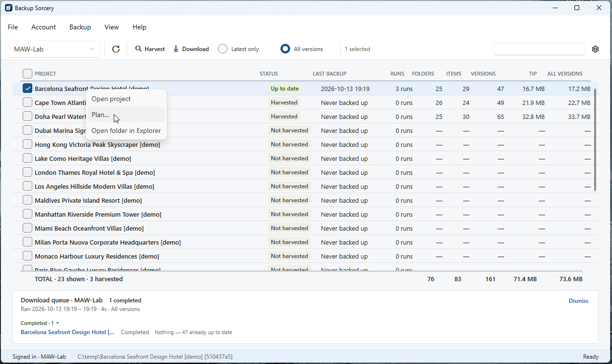Open the Help menu

(139, 27)
